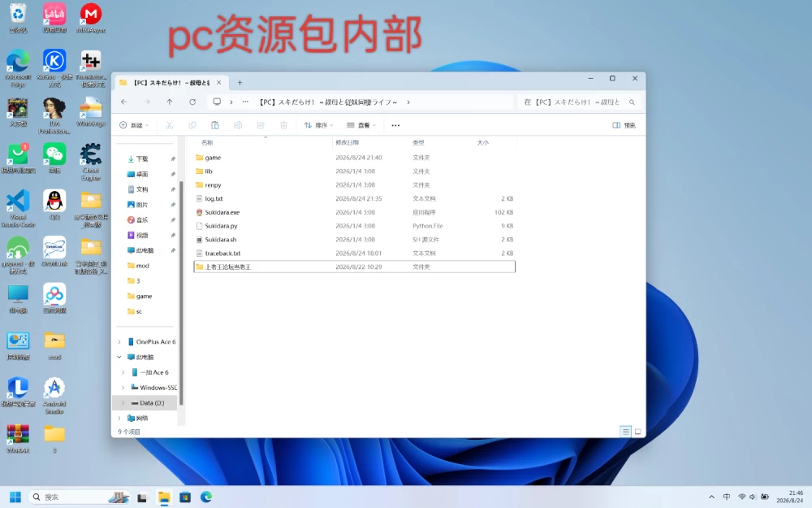Open the Cheat Engine desktop shortcut
The image size is (812, 508).
[91, 162]
